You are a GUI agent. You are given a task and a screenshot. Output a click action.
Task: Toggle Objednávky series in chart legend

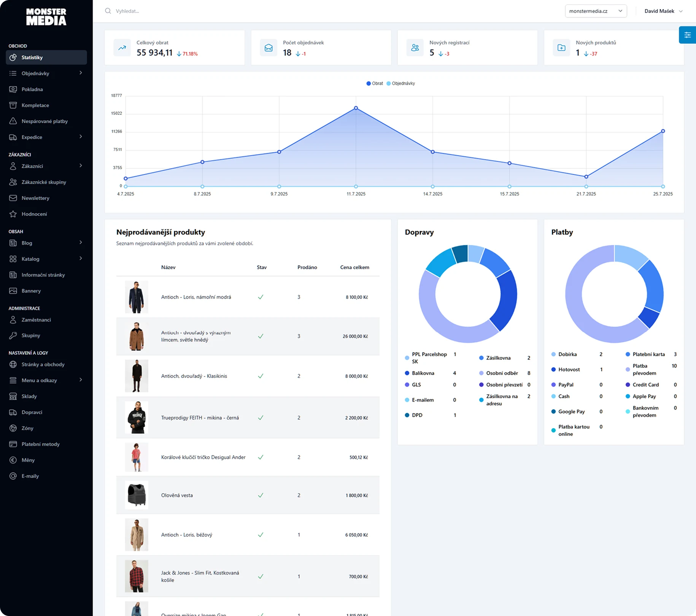point(401,83)
